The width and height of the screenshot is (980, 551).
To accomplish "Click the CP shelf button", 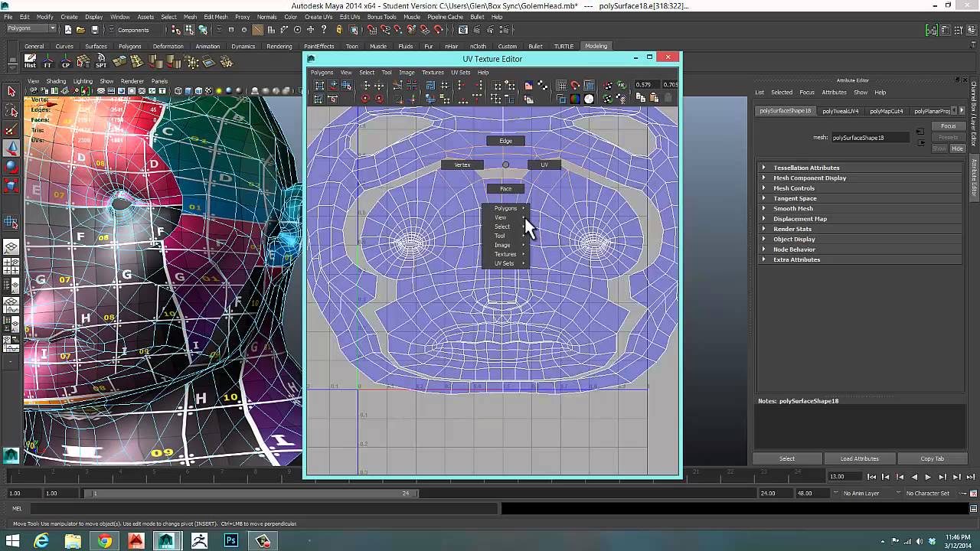I will 65,61.
